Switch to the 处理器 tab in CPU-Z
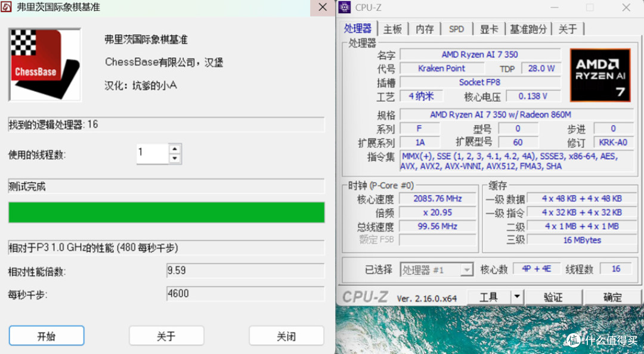 point(358,29)
